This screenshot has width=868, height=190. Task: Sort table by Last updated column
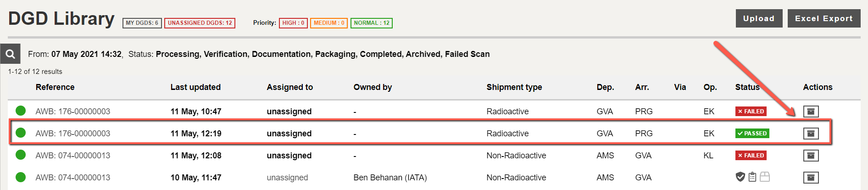(x=195, y=87)
